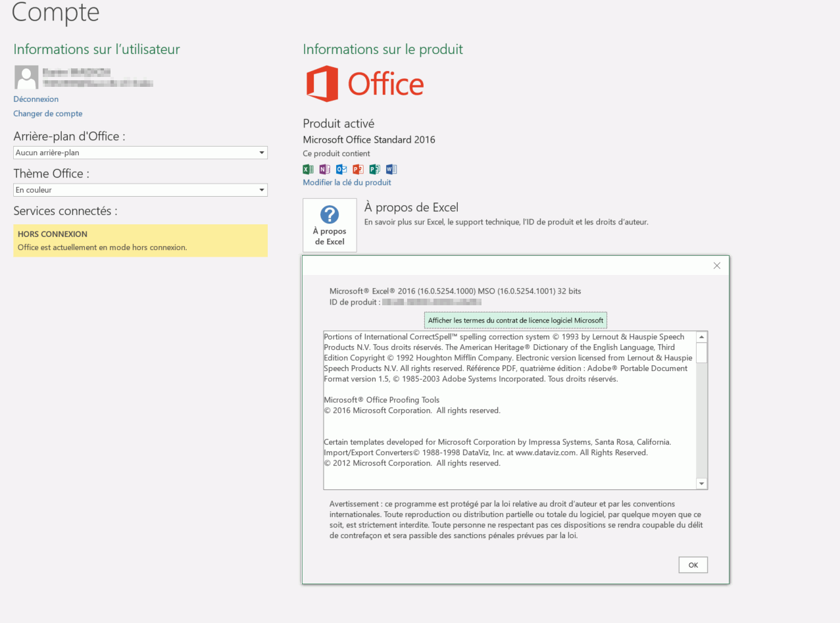Screen dimensions: 840x623
Task: Click the license text scrollbar down arrow
Action: [702, 484]
